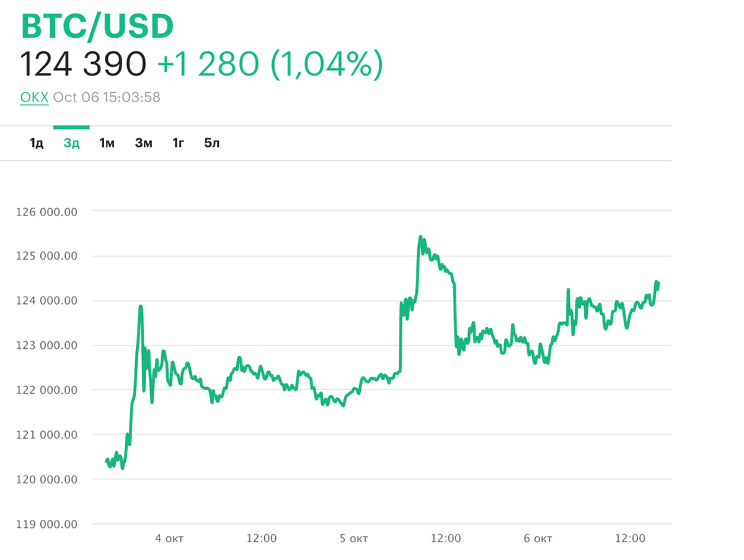The image size is (744, 560).
Task: Open the OKX exchange link
Action: (x=34, y=97)
